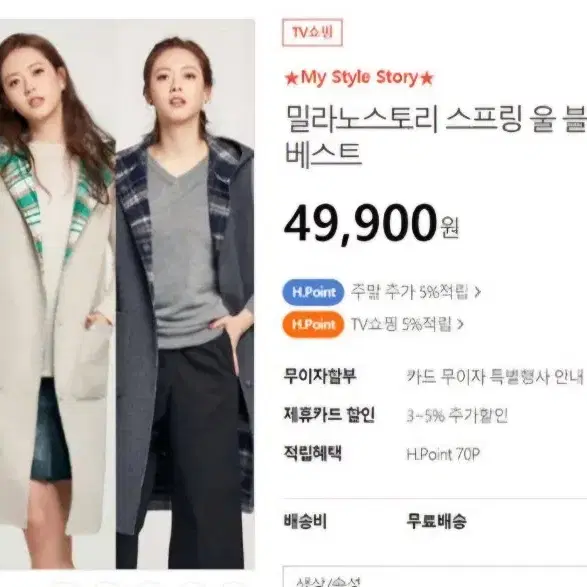The height and width of the screenshot is (587, 587).
Task: Click the orange H.Point badge icon
Action: click(313, 324)
